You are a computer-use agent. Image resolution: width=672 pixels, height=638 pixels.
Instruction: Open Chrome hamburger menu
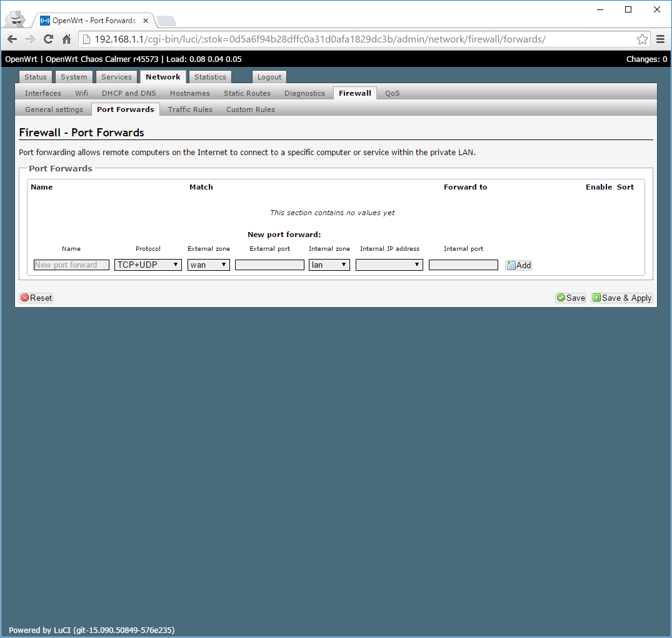[660, 39]
